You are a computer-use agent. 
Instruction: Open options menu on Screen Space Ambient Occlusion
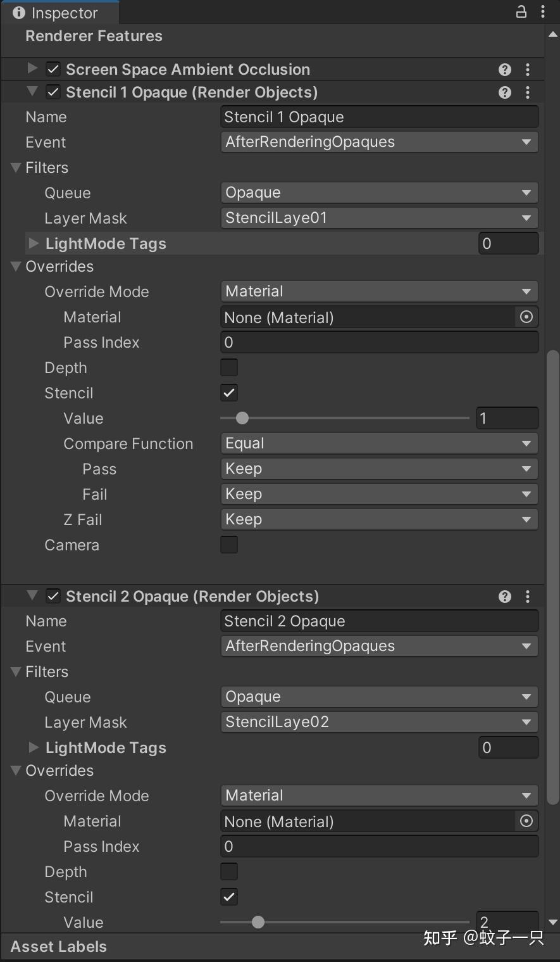point(528,69)
